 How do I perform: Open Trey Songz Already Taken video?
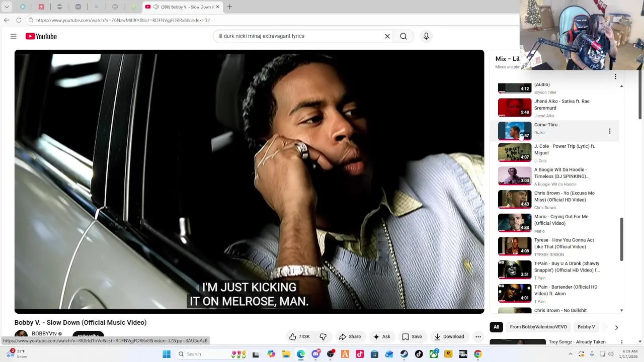coord(577,342)
